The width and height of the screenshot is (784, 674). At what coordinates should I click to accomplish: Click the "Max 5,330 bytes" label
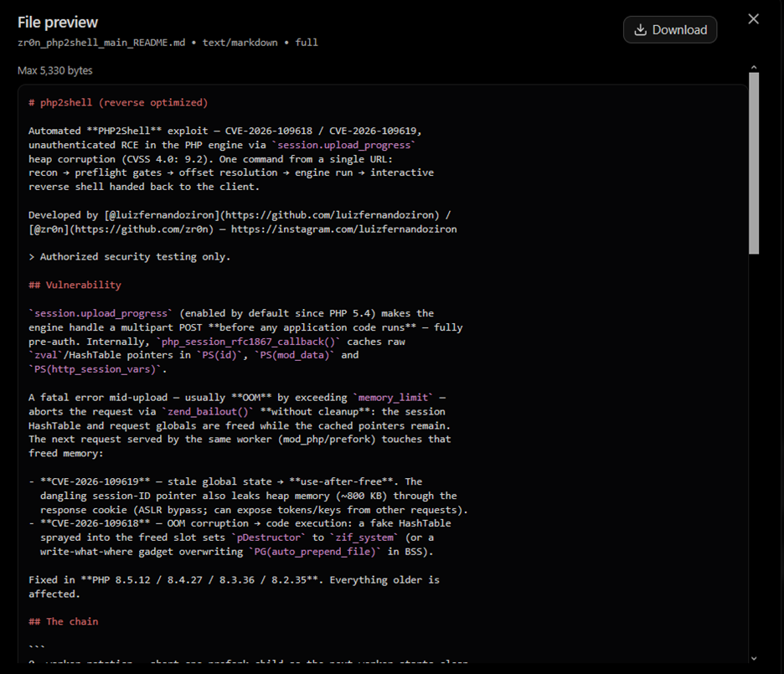tap(55, 70)
